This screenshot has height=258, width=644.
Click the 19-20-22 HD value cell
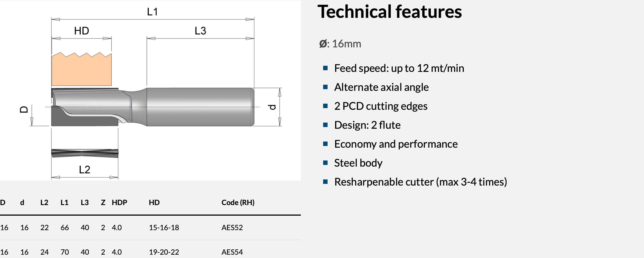click(x=164, y=252)
